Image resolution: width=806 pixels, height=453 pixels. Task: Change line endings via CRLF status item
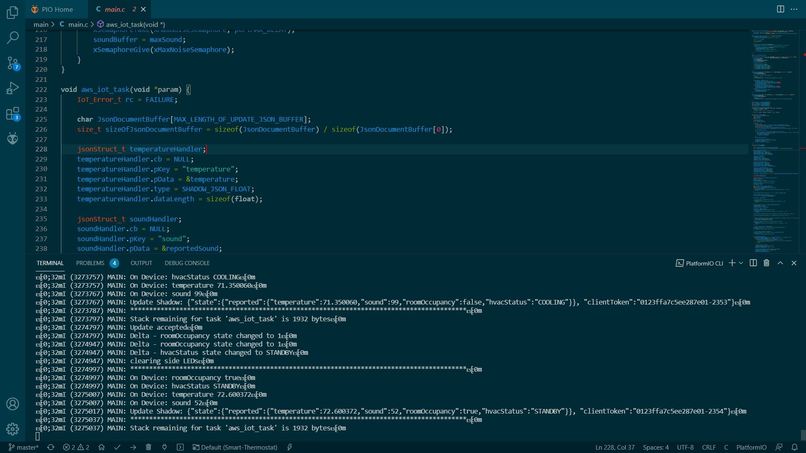708,447
